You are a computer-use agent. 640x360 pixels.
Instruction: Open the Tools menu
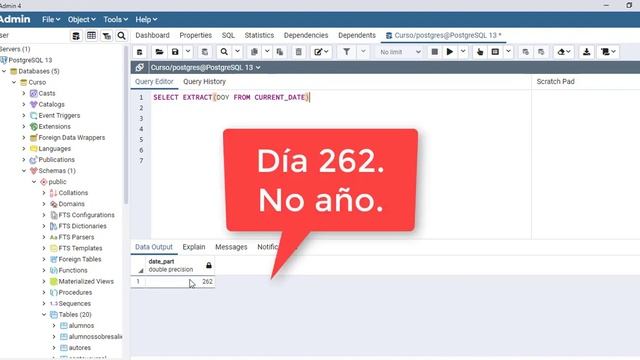tap(116, 19)
